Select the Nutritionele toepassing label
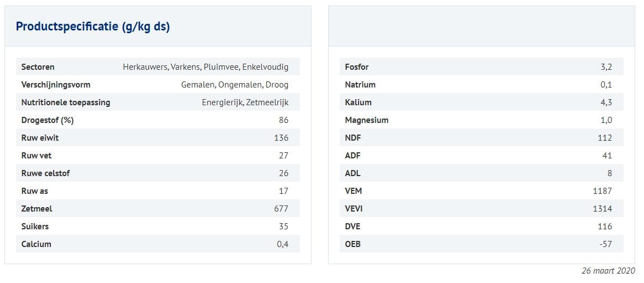The image size is (644, 283). click(65, 102)
